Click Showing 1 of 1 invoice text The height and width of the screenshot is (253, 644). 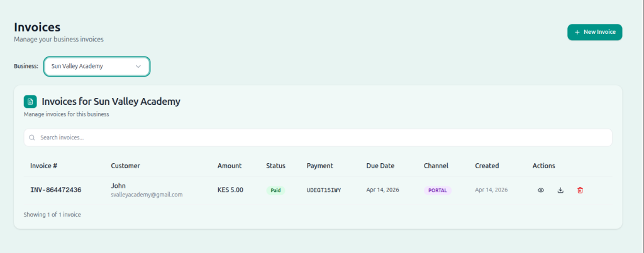click(x=52, y=215)
